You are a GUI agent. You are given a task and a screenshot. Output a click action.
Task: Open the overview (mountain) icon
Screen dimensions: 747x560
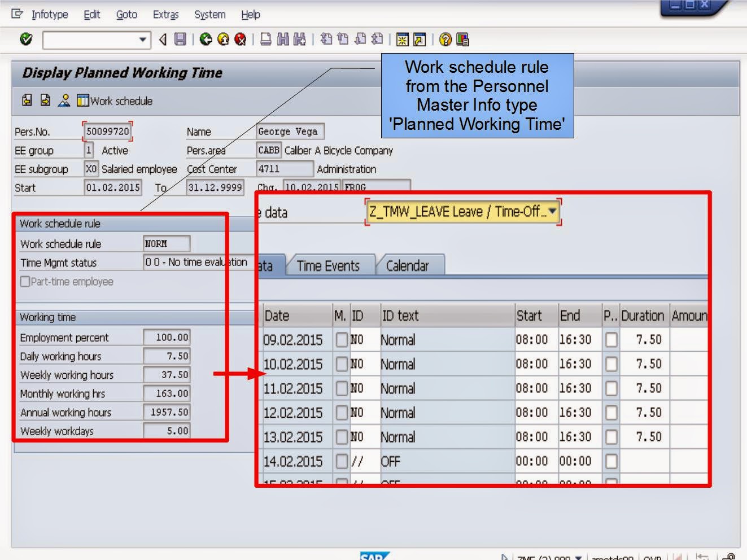pyautogui.click(x=63, y=100)
